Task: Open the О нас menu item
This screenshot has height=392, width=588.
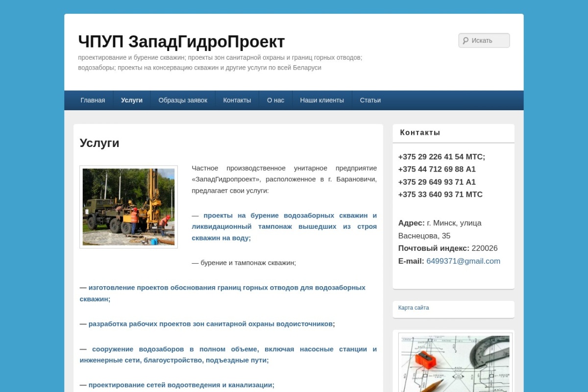Action: pyautogui.click(x=275, y=100)
